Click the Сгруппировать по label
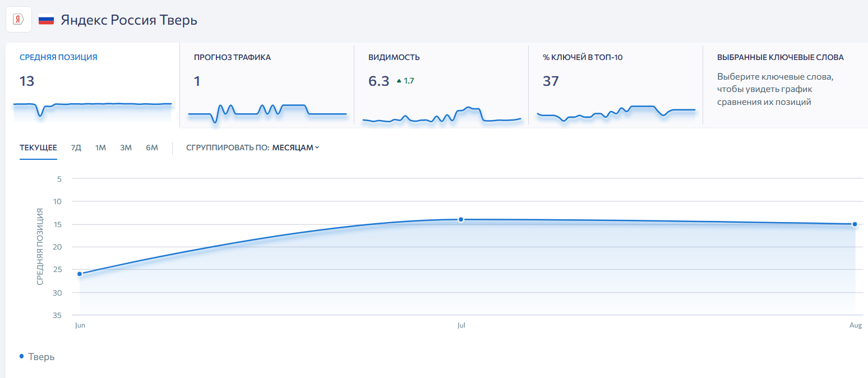868x378 pixels. (x=228, y=148)
